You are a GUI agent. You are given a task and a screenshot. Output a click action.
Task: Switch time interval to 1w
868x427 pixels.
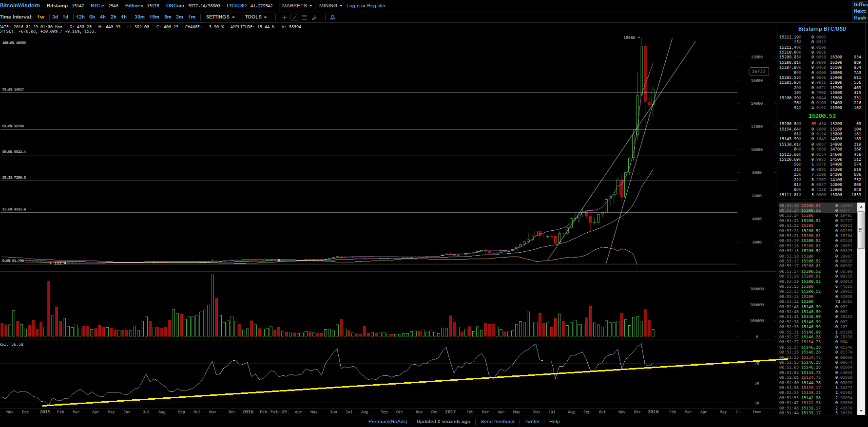tap(41, 17)
